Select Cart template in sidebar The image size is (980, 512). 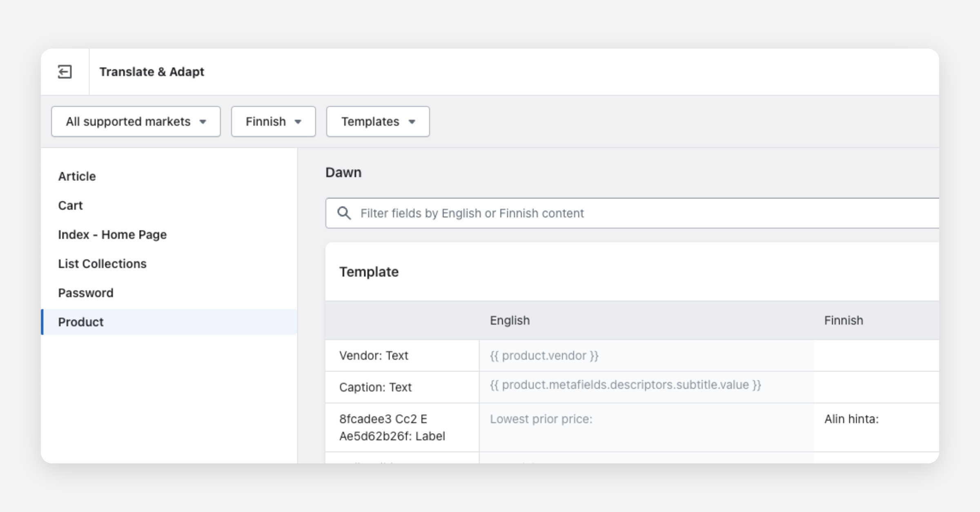click(70, 205)
